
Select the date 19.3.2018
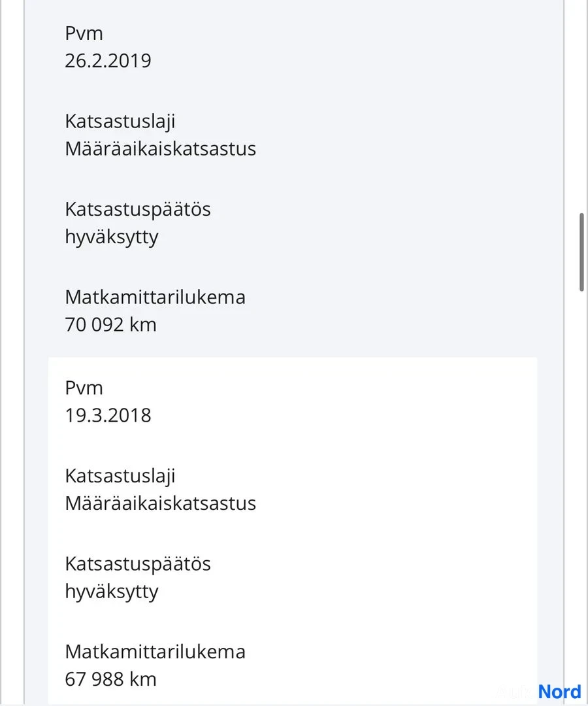click(x=108, y=415)
